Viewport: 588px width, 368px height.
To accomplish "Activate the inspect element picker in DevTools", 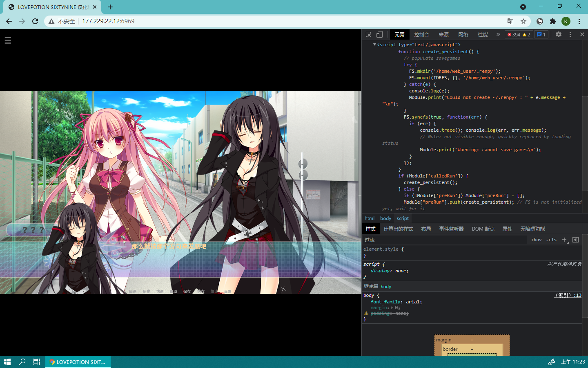I will 369,34.
